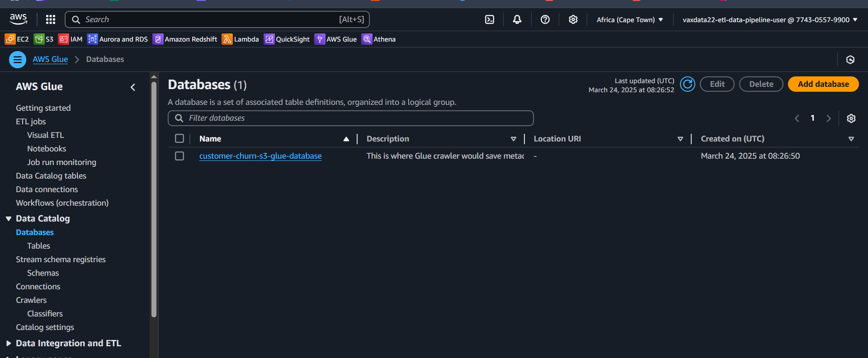This screenshot has width=868, height=358.
Task: Open ETL jobs in sidebar
Action: click(31, 122)
